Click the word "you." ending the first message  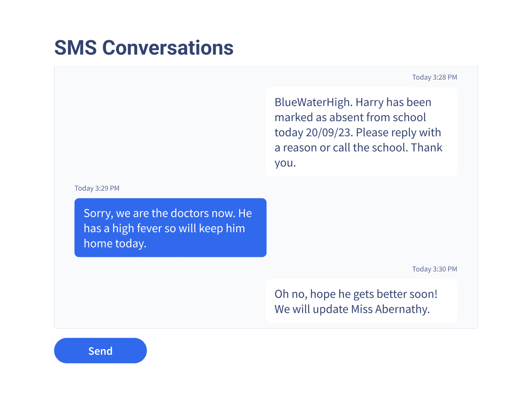coord(285,163)
